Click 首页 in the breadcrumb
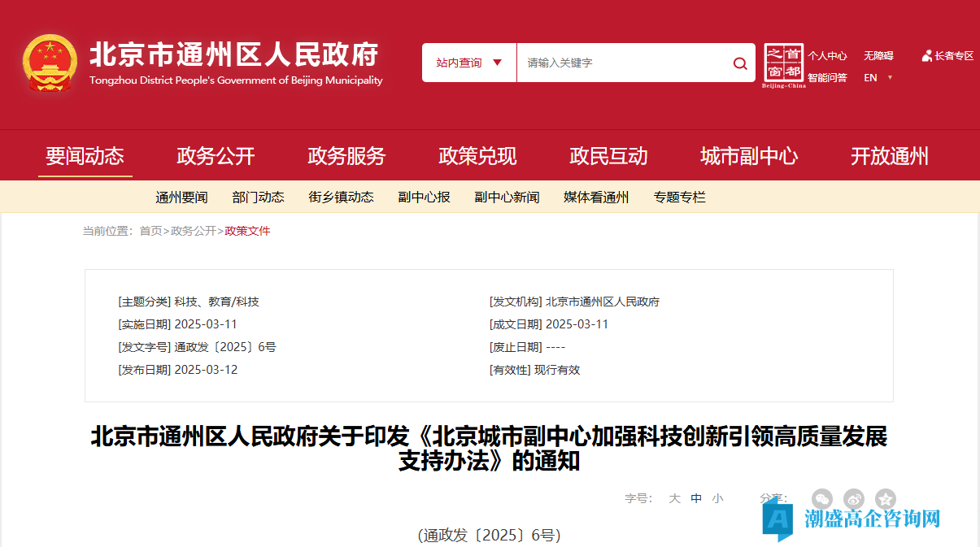 [150, 231]
